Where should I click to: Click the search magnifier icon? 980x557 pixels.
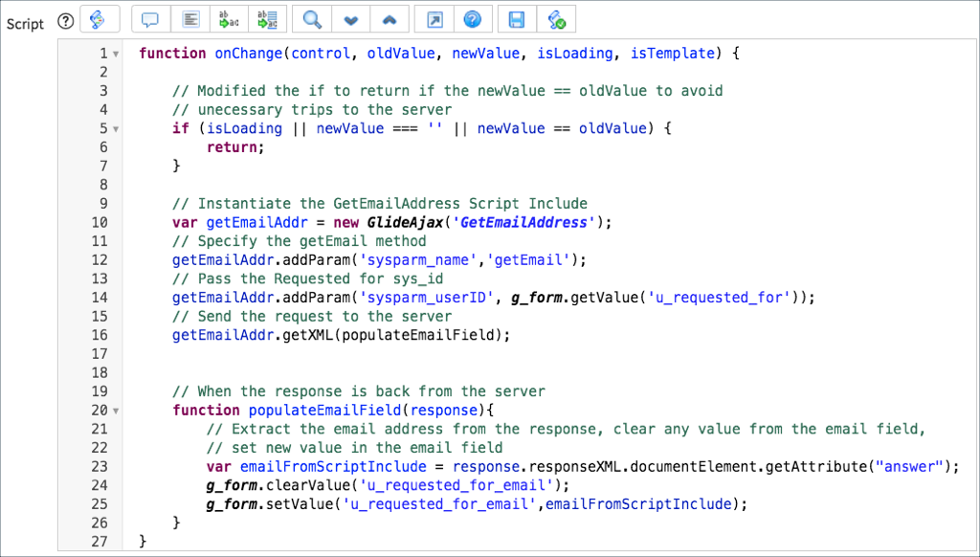pos(311,18)
